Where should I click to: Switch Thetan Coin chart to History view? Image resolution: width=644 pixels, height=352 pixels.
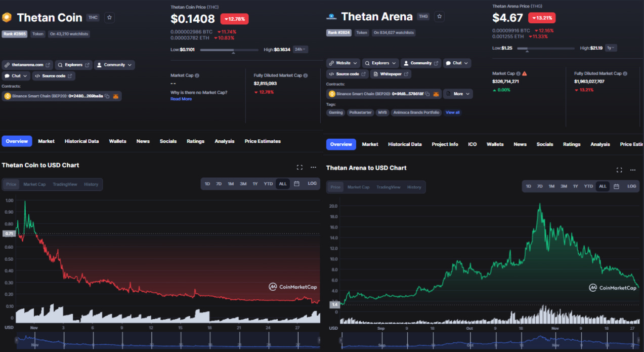[91, 184]
